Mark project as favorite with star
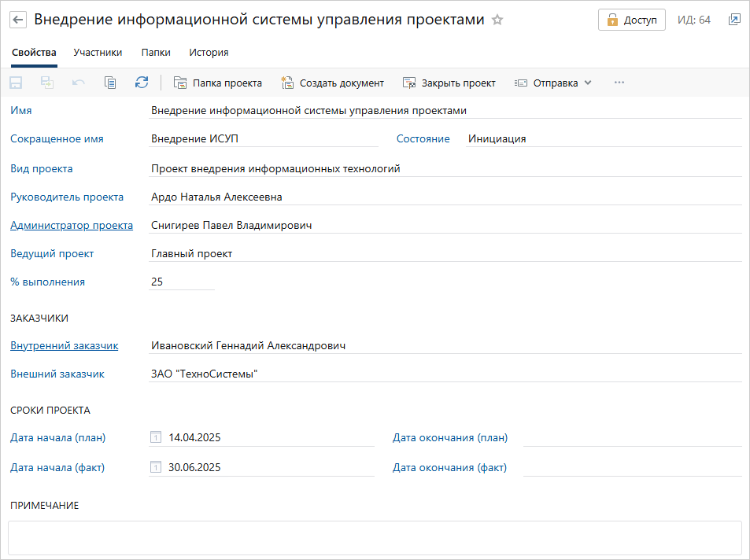Screen dimensions: 750x560 coord(497,20)
